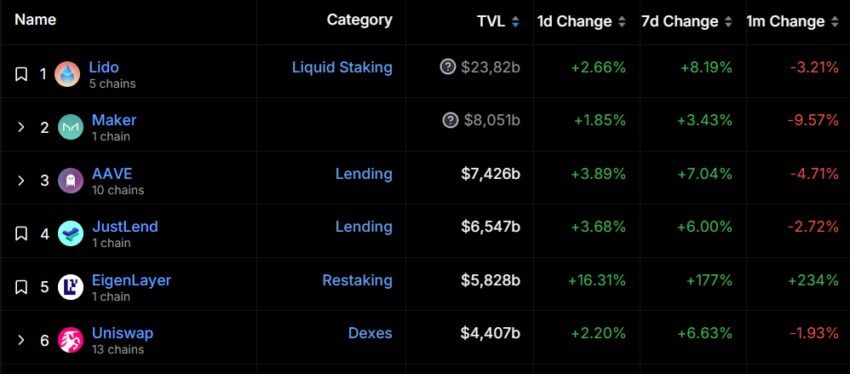Click the JustLend logo icon
The image size is (850, 374).
70,234
